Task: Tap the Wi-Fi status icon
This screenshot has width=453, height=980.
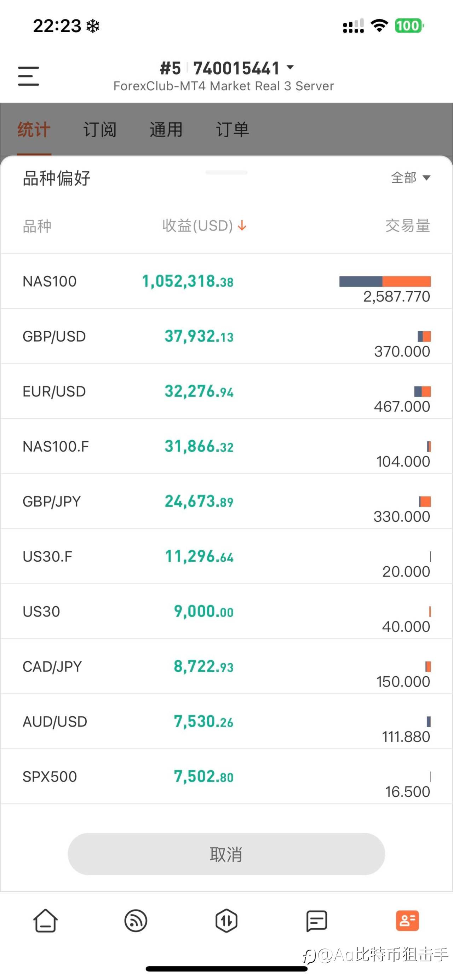Action: pyautogui.click(x=379, y=25)
